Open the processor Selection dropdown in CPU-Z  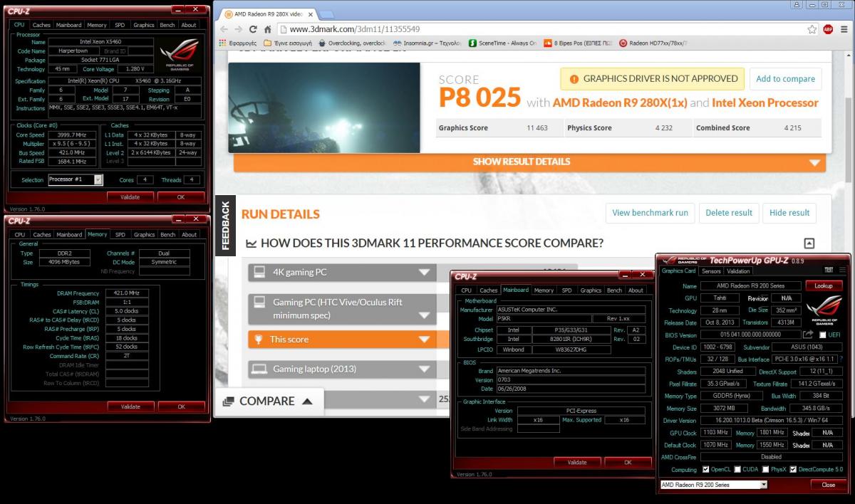(x=76, y=179)
